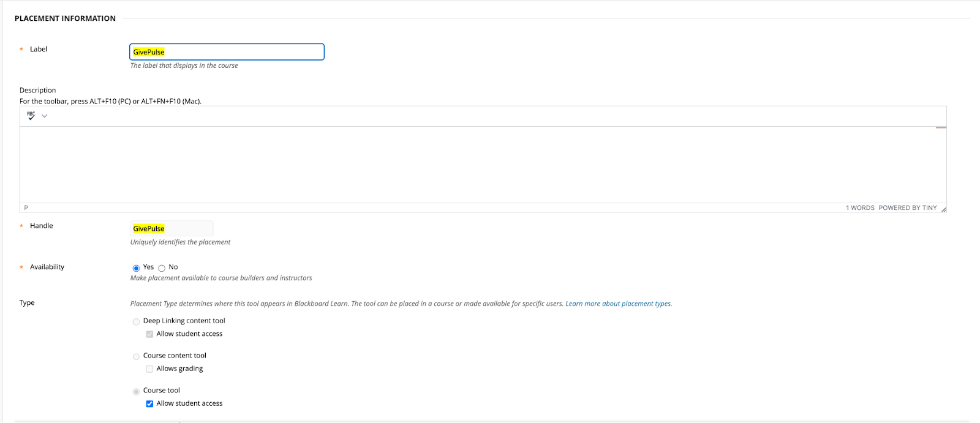Choose Course tool placement type
Screen dimensions: 980x423
(136, 391)
